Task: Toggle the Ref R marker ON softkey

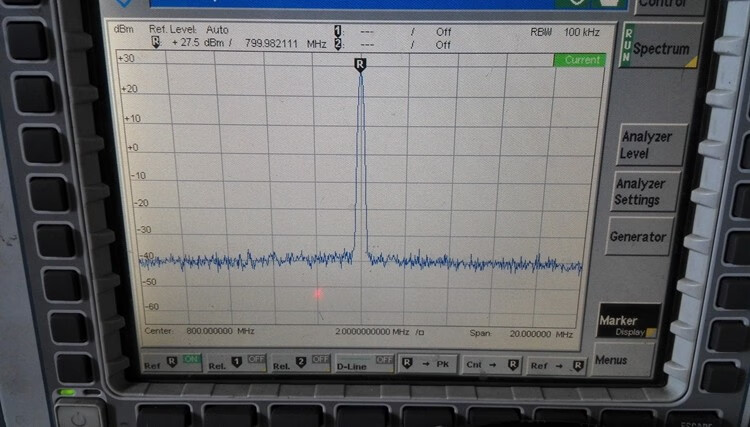Action: click(171, 364)
